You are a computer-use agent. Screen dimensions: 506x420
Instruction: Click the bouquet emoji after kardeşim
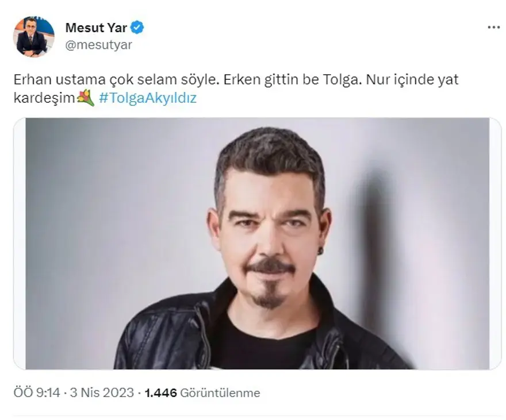coord(86,98)
